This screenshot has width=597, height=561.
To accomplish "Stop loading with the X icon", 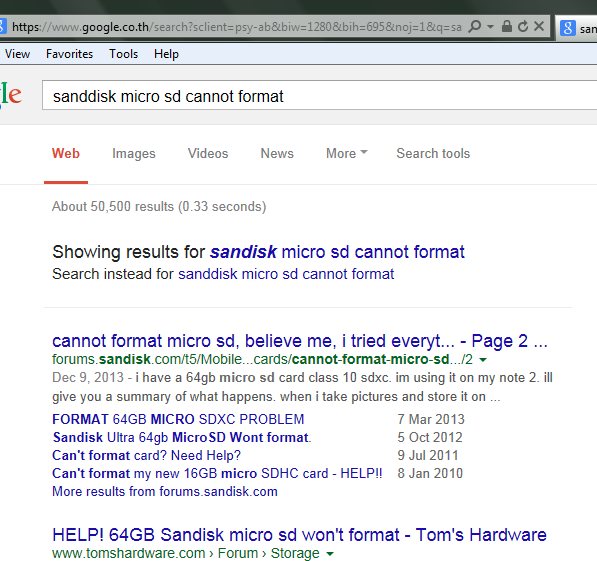I will point(539,26).
